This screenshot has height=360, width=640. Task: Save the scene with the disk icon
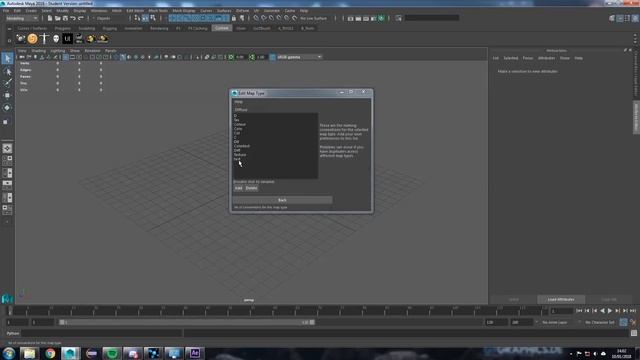(x=65, y=18)
